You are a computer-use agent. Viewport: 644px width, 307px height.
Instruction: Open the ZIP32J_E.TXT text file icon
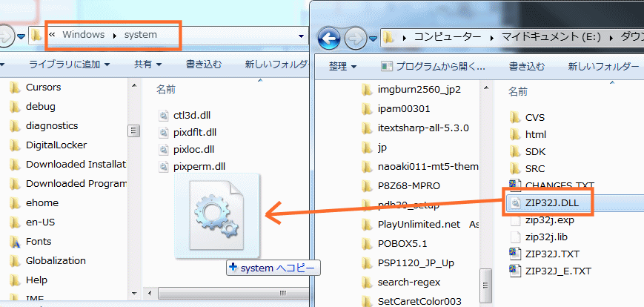[x=516, y=270]
